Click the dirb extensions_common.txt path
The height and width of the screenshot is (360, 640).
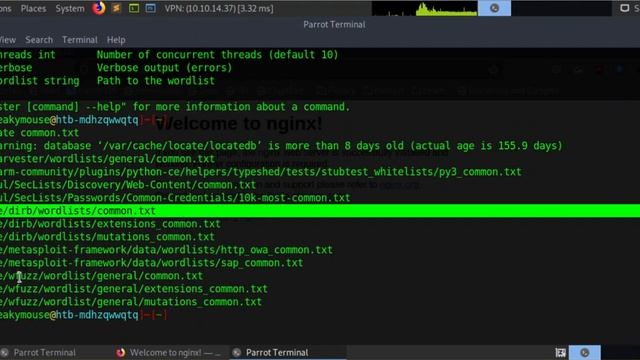[x=110, y=224]
